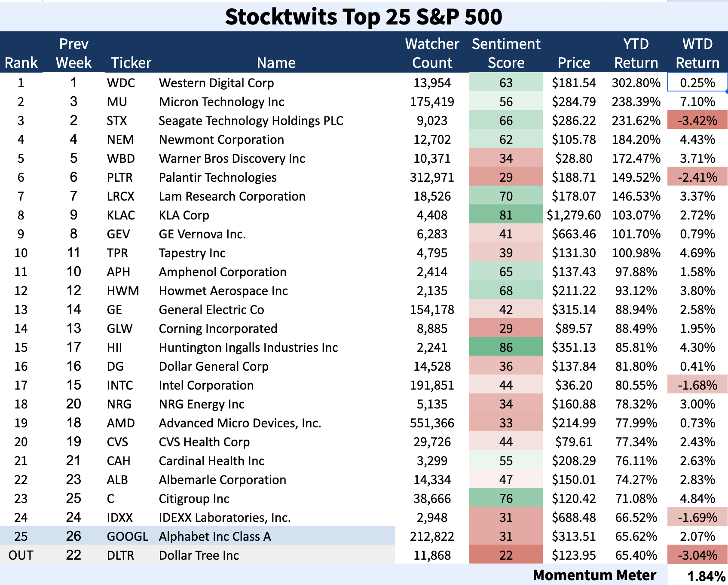The height and width of the screenshot is (585, 728).
Task: Select the Momentum Meter value 1.84%
Action: (x=706, y=576)
